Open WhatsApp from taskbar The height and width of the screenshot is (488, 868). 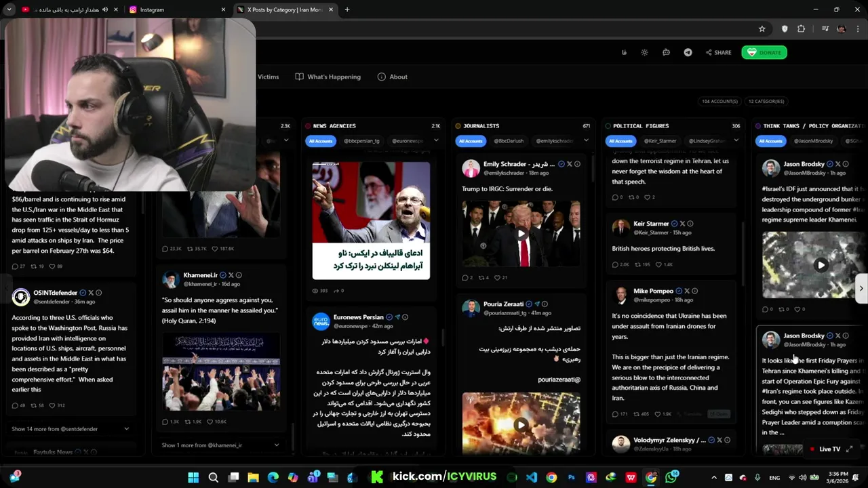click(671, 478)
